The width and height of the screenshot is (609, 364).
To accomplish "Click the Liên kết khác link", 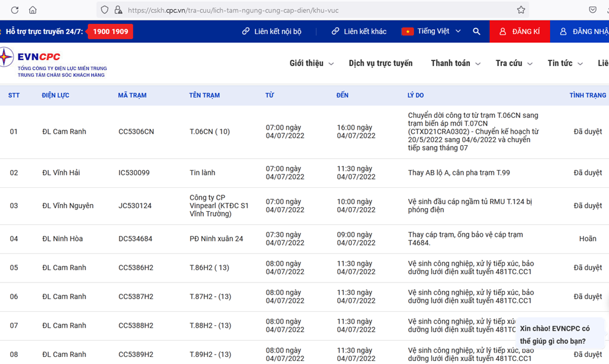I will pyautogui.click(x=359, y=32).
